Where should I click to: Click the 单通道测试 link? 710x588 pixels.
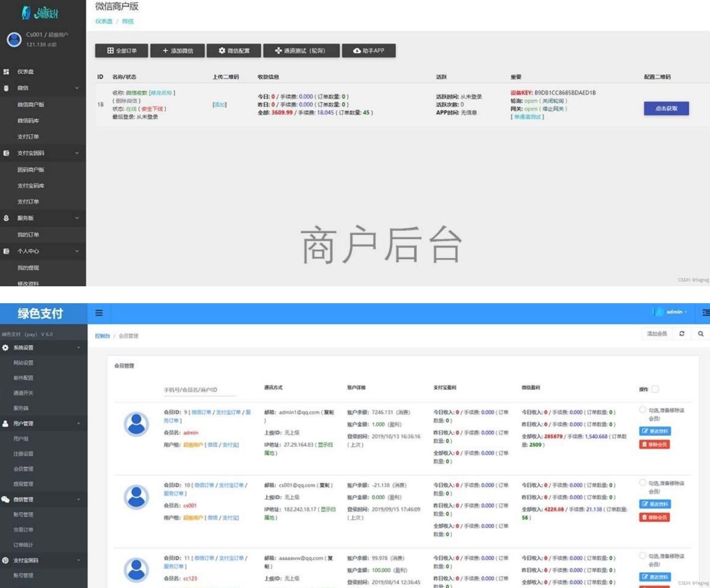pyautogui.click(x=527, y=117)
